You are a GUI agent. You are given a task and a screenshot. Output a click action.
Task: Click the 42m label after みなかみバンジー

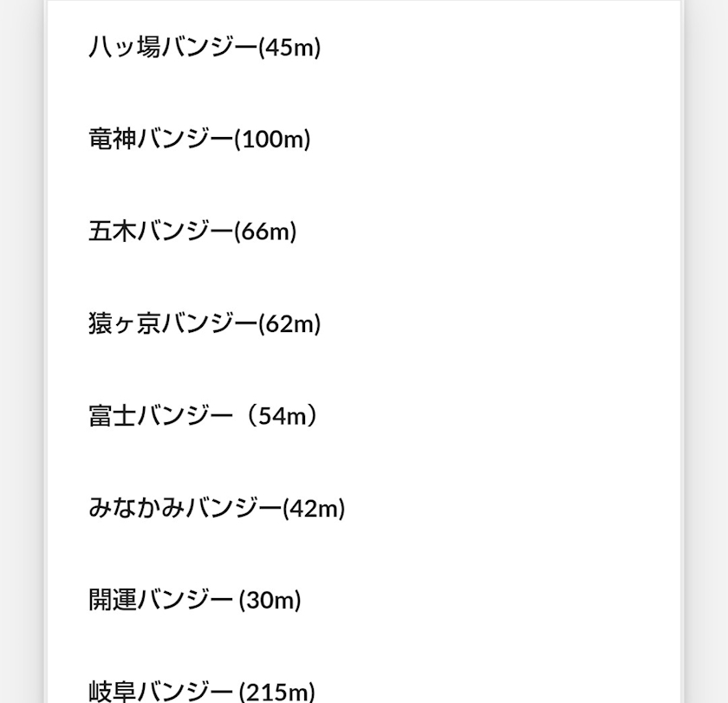(314, 509)
